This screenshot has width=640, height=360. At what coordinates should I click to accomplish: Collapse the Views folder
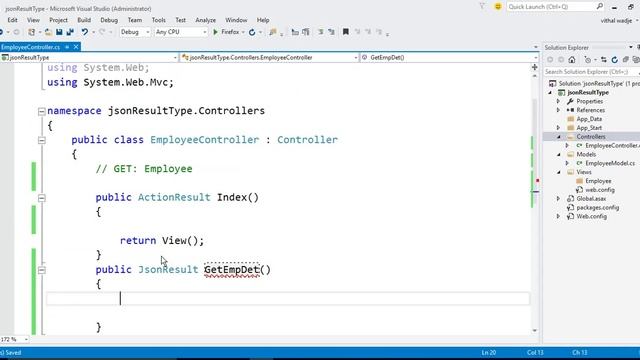558,172
